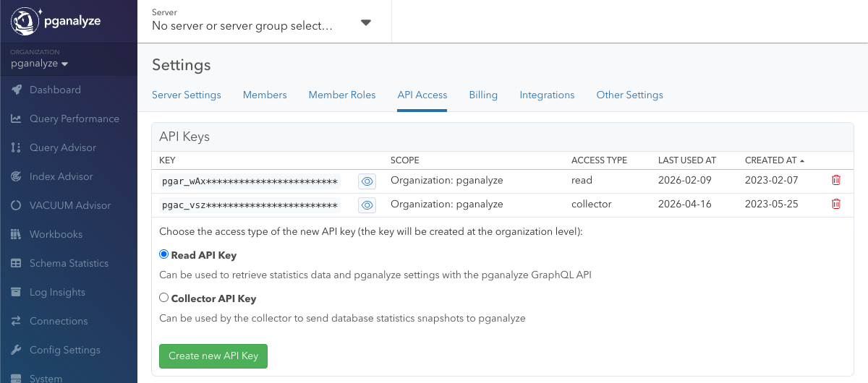Image resolution: width=868 pixels, height=383 pixels.
Task: Open Dashboard link in sidebar
Action: (x=55, y=90)
